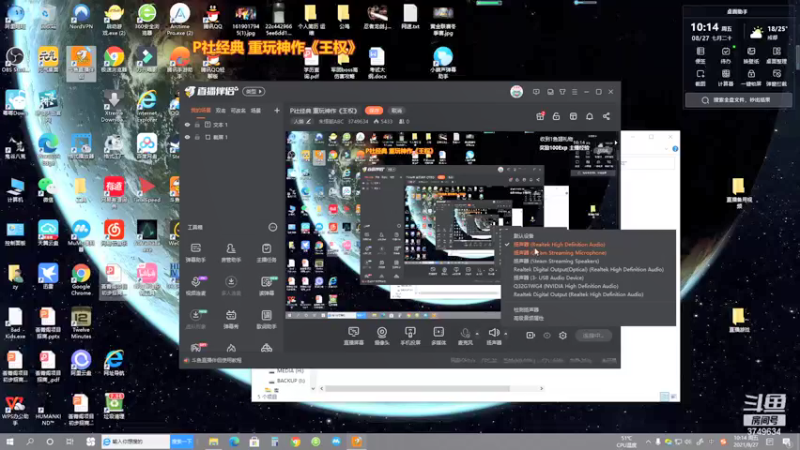This screenshot has height=450, width=800.
Task: Click the desktop assistant file search box
Action: 738,100
